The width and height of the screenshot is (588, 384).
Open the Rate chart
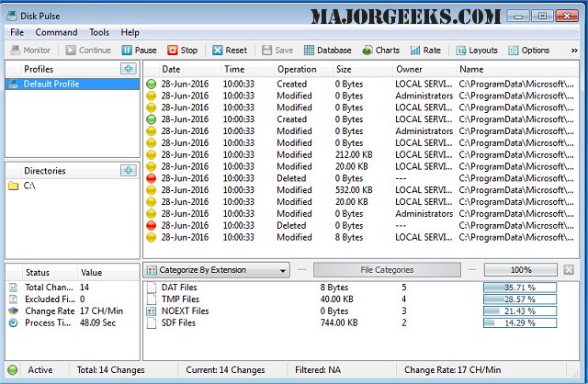425,51
